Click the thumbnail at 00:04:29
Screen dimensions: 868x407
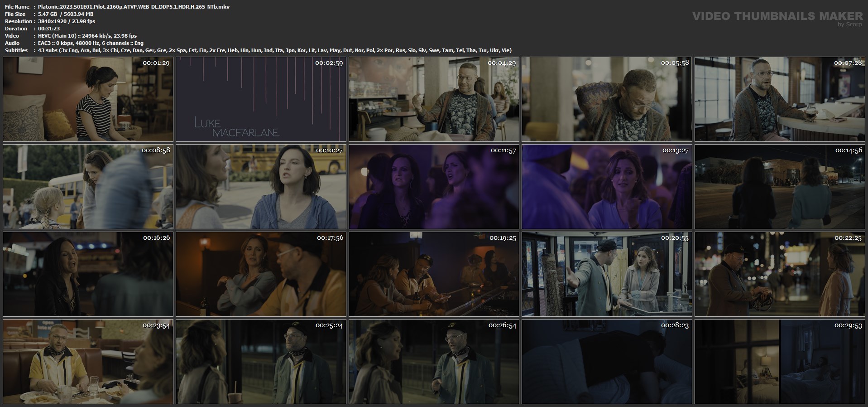pyautogui.click(x=434, y=99)
